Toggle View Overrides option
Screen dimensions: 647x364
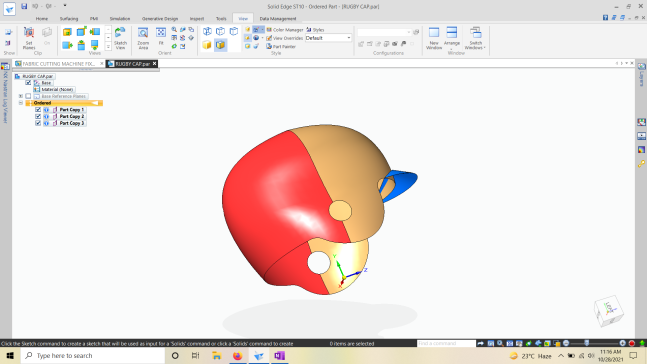[285, 38]
